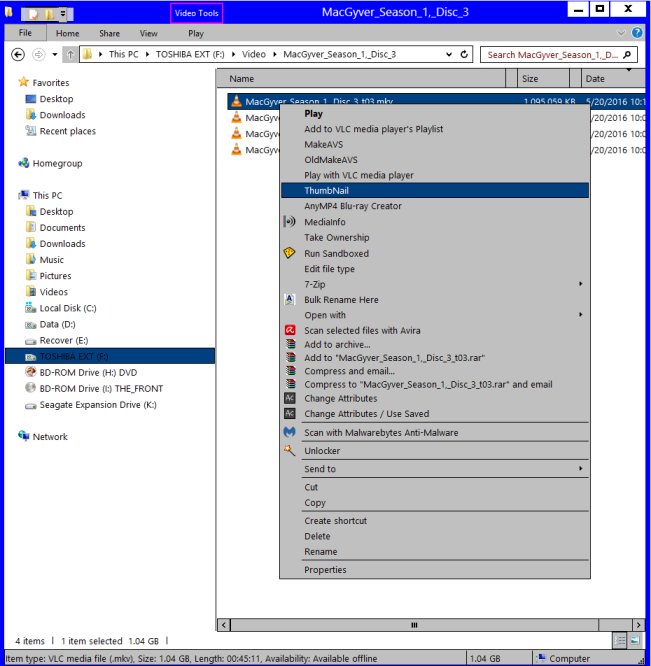Click This PC in the address breadcrumb
Image resolution: width=651 pixels, height=666 pixels.
123,54
